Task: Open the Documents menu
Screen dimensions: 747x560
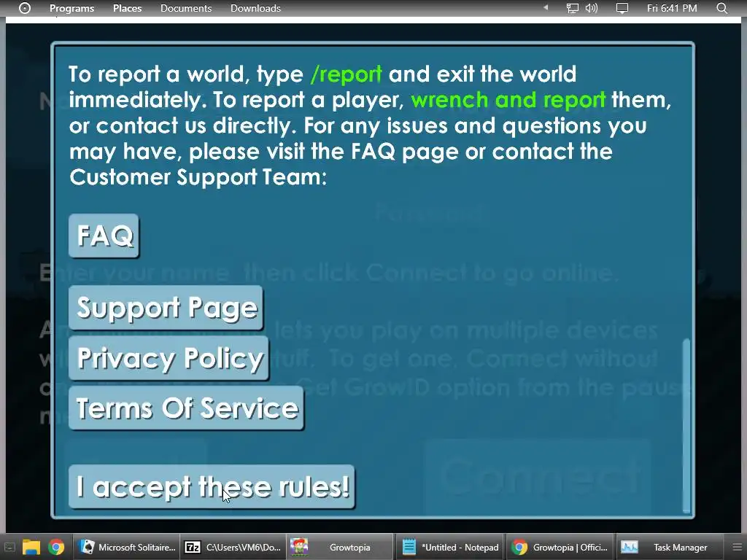Action: tap(186, 8)
